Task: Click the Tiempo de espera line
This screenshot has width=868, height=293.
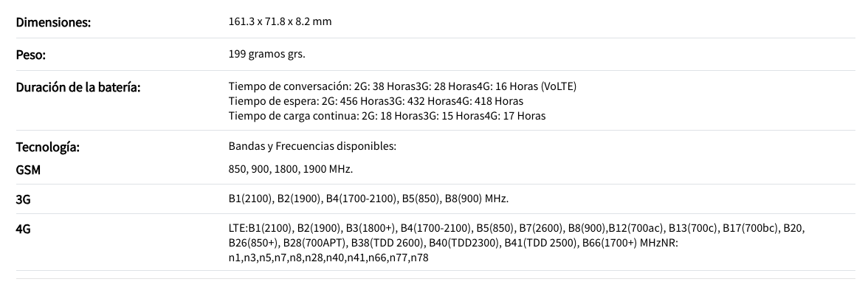Action: click(376, 101)
